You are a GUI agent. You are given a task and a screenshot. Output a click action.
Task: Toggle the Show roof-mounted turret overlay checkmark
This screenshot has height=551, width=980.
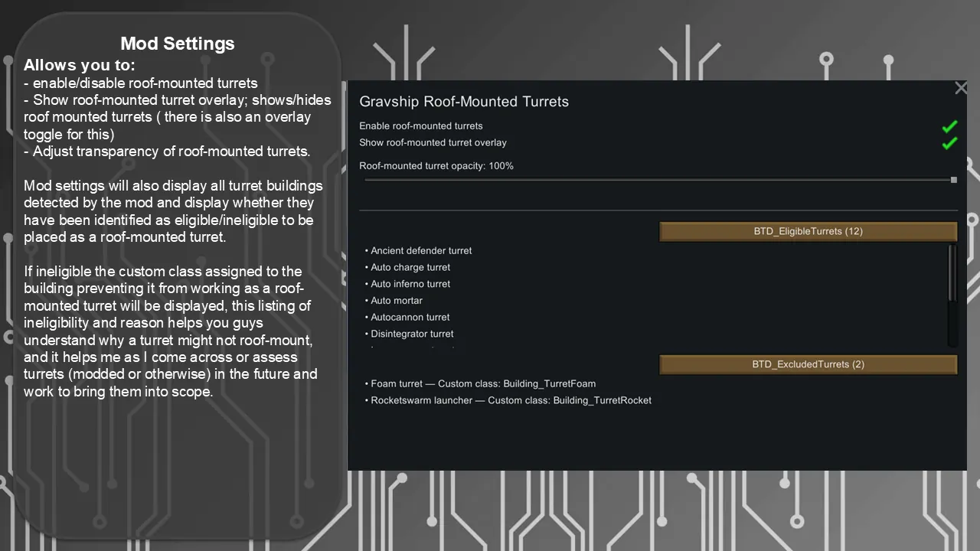949,143
